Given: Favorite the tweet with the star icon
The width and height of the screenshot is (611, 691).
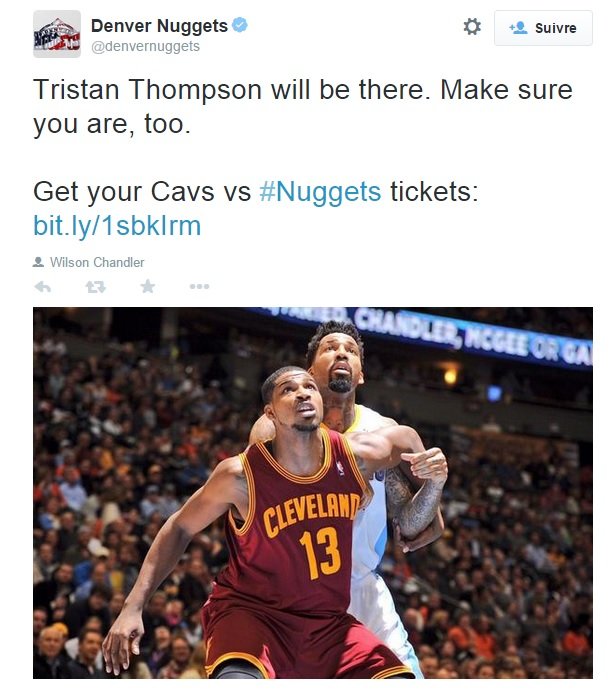Looking at the screenshot, I should [x=148, y=286].
